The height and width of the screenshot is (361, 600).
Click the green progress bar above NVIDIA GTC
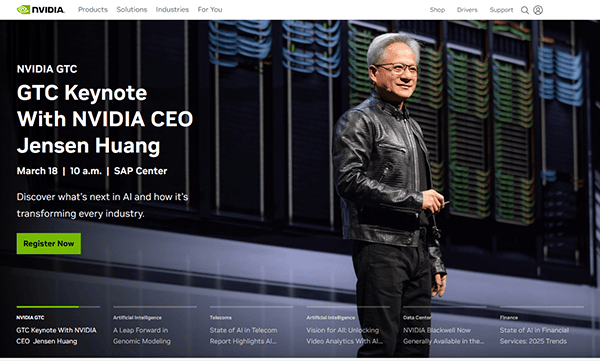tap(47, 307)
